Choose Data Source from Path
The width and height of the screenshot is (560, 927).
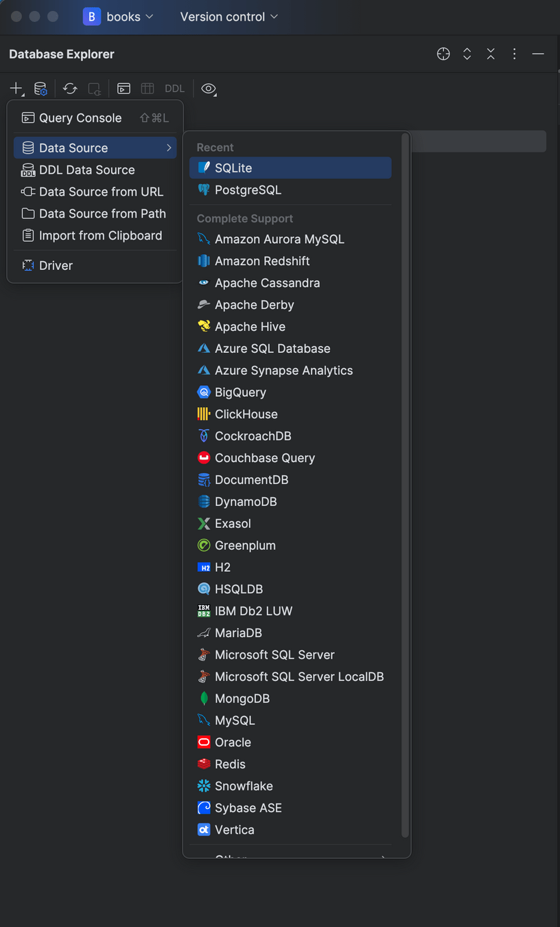(x=95, y=214)
